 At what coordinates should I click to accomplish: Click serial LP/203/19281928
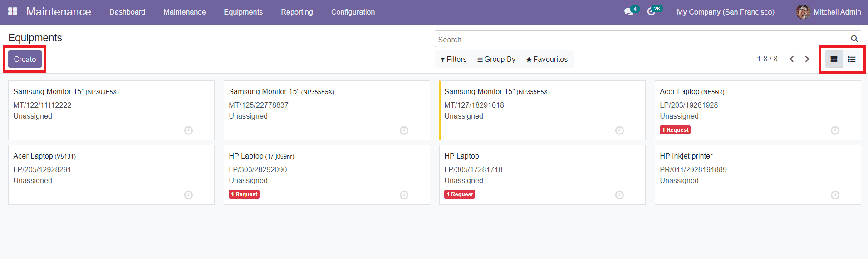[689, 105]
